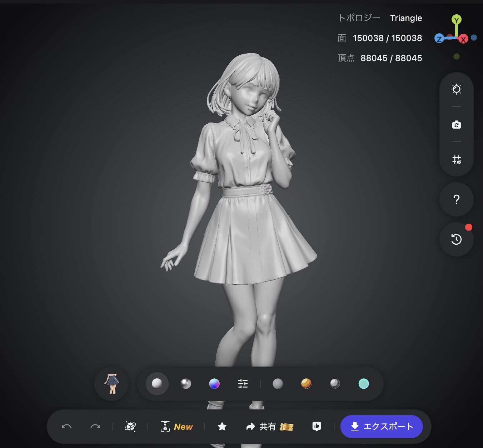Click the face count 150038 / 150038
The image size is (483, 448).
coord(388,38)
